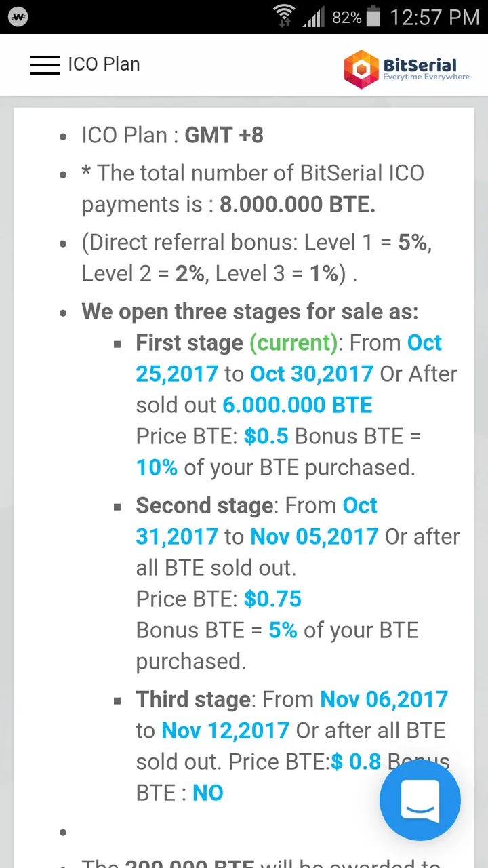The width and height of the screenshot is (488, 868).
Task: Tap the green (current) stage label
Action: tap(293, 343)
